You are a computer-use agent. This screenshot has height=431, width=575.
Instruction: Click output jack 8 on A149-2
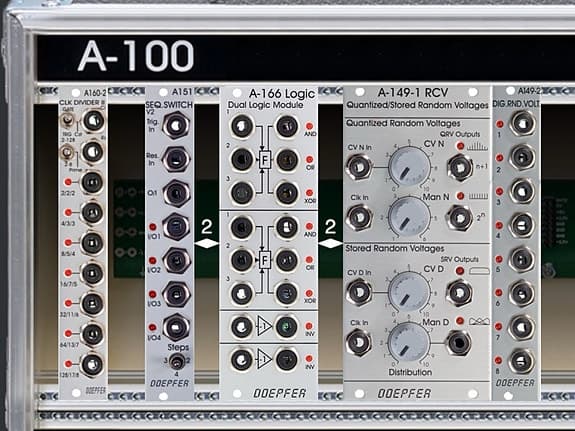point(522,361)
